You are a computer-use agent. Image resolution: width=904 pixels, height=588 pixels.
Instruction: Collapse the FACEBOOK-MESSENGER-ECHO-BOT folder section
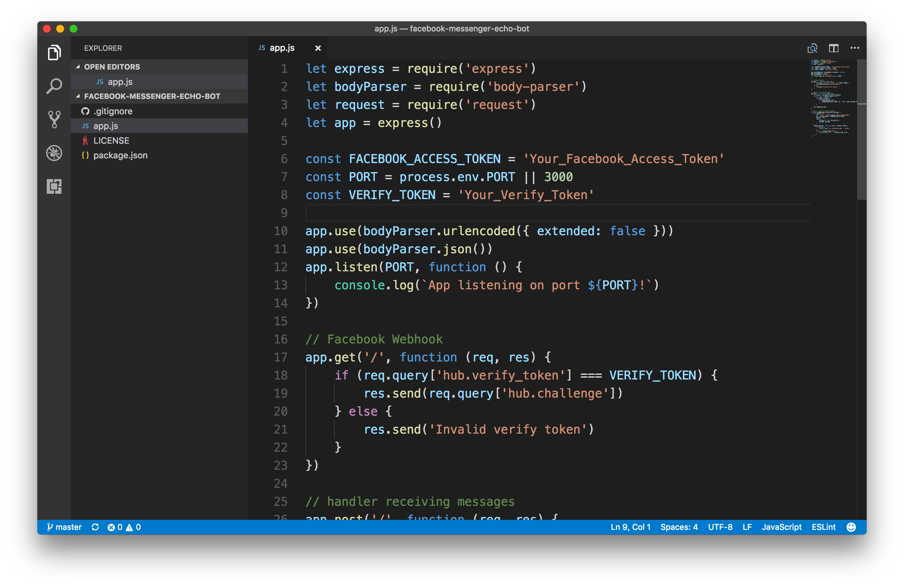pos(159,96)
